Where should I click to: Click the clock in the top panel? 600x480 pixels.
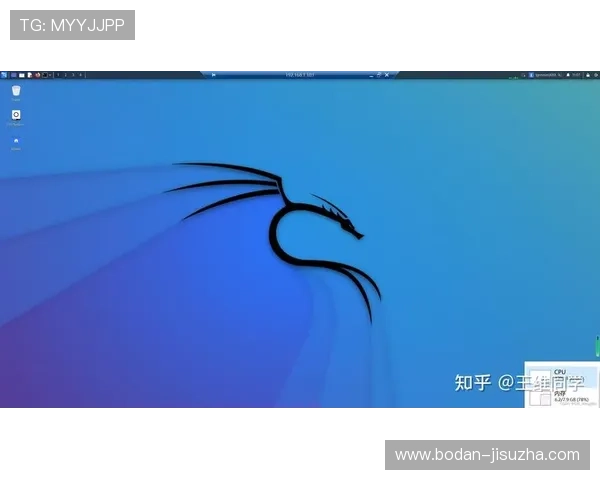coord(576,75)
